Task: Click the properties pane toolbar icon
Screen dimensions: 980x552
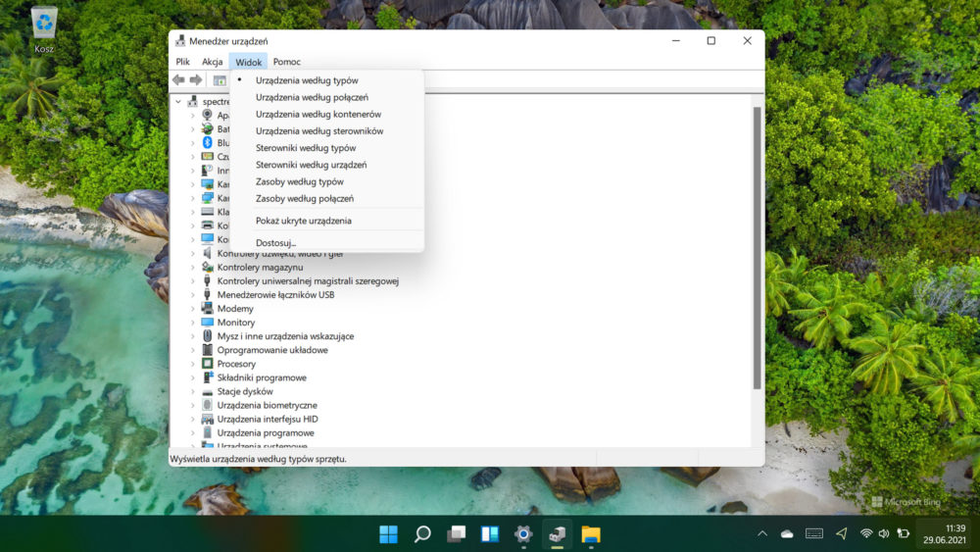Action: coord(220,80)
